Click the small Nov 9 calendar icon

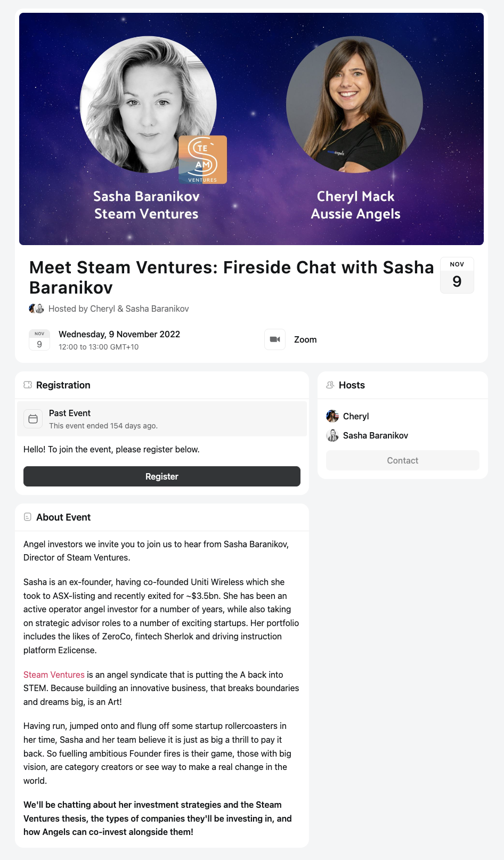[x=39, y=340]
